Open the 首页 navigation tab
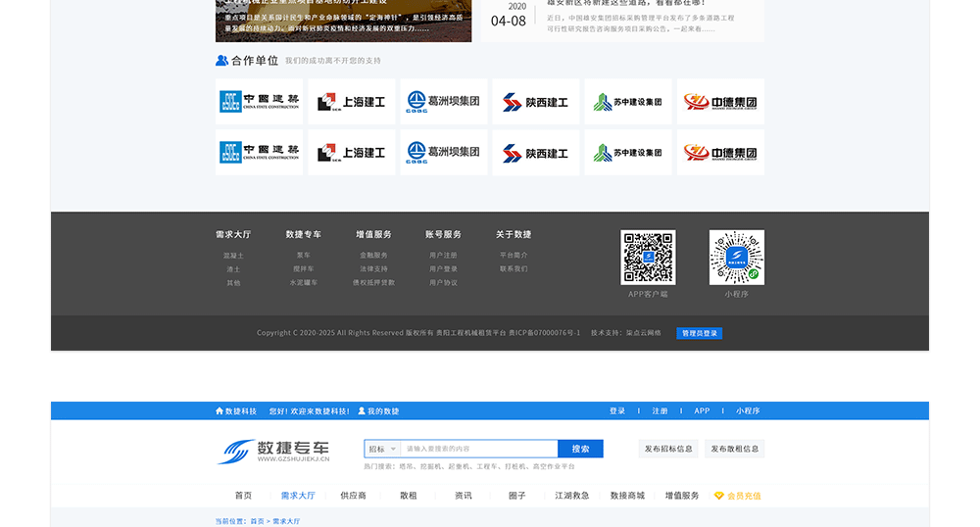Viewport: 980px width, 527px height. [x=243, y=496]
